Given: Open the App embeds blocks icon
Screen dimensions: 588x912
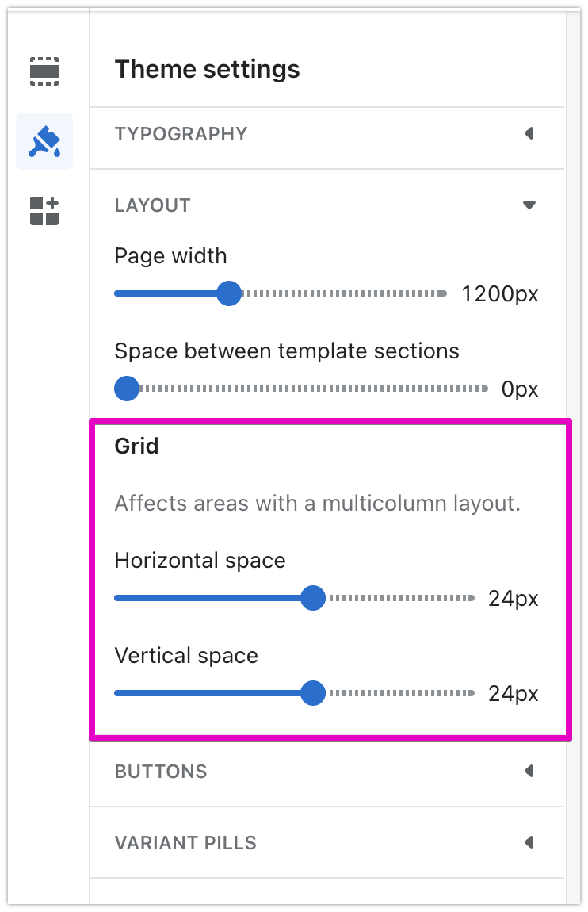Looking at the screenshot, I should click(x=44, y=211).
